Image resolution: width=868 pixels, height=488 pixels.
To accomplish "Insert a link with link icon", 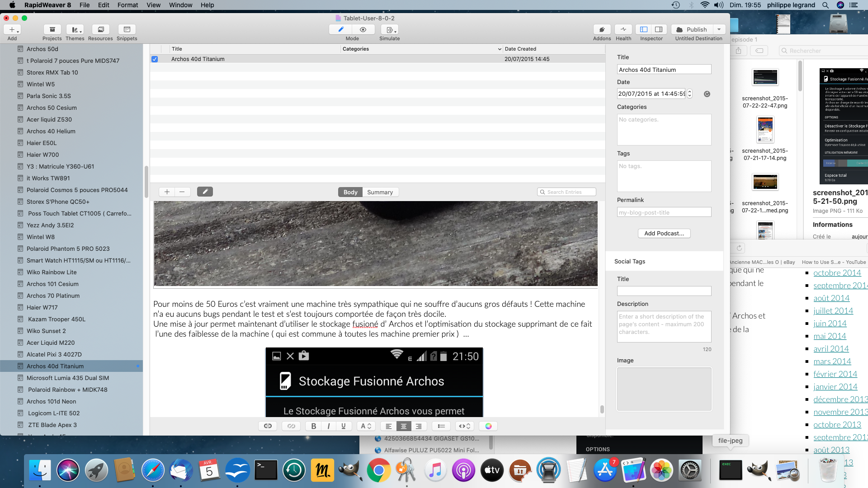I will pyautogui.click(x=268, y=426).
